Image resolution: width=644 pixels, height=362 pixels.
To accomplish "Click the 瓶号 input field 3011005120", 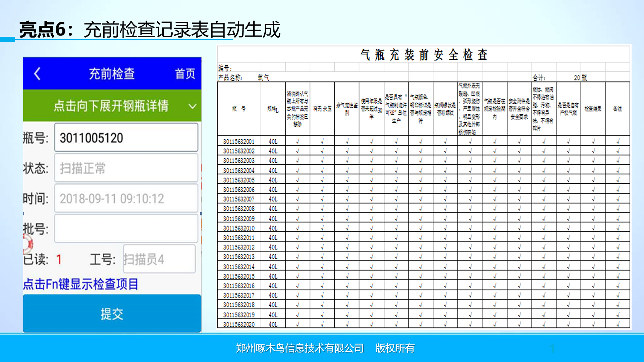I will pos(126,137).
